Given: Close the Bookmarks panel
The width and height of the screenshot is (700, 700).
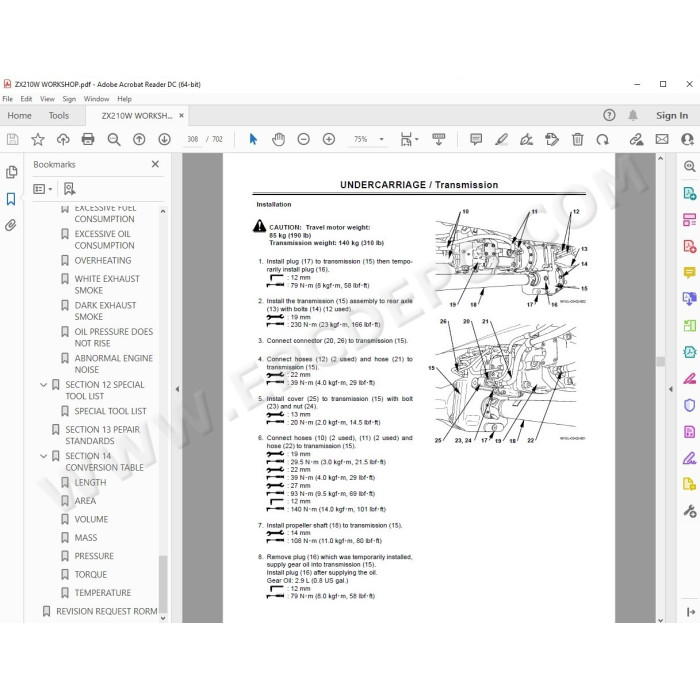Looking at the screenshot, I should 155,164.
